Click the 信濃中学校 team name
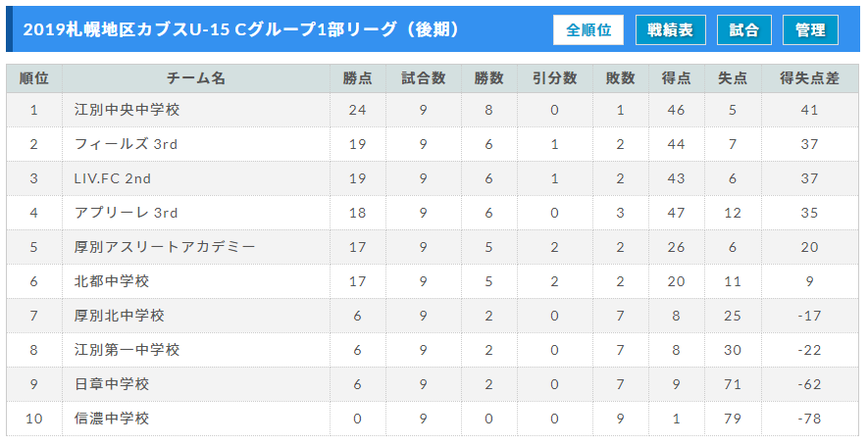 112,419
